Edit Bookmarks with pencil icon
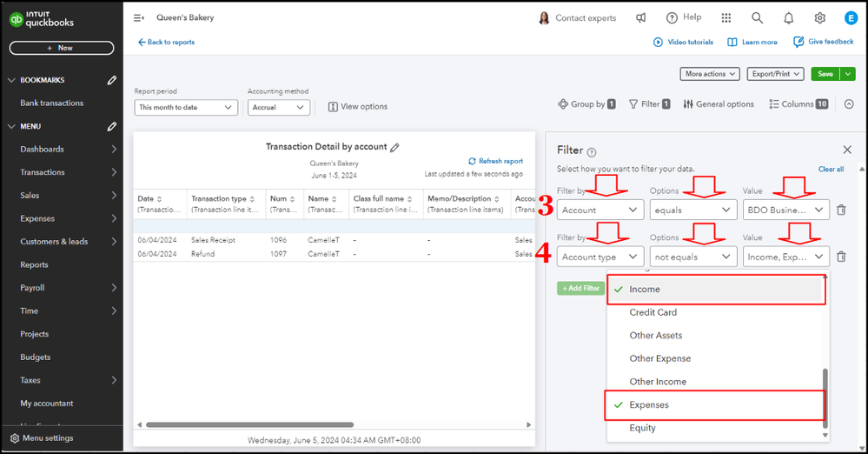This screenshot has height=454, width=868. [112, 80]
